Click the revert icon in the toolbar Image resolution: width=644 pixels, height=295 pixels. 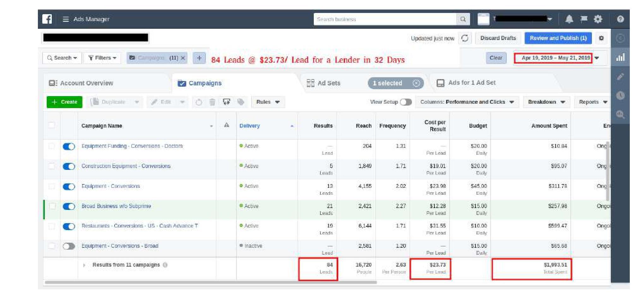(x=199, y=102)
